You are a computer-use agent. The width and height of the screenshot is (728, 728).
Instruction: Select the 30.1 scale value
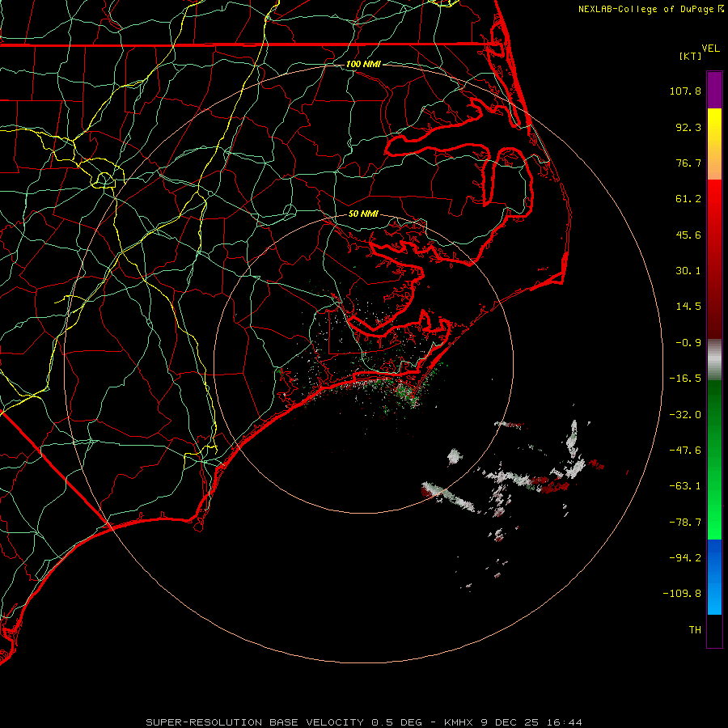688,271
